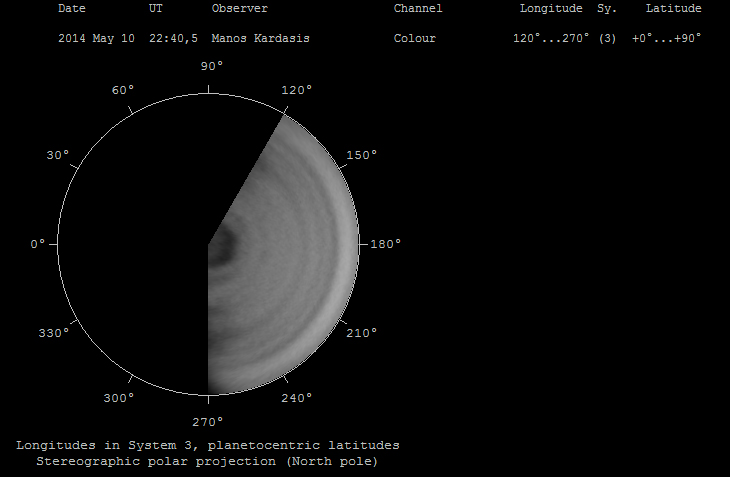Click the 330° longitude label
Viewport: 730px width, 477px height.
click(x=54, y=333)
